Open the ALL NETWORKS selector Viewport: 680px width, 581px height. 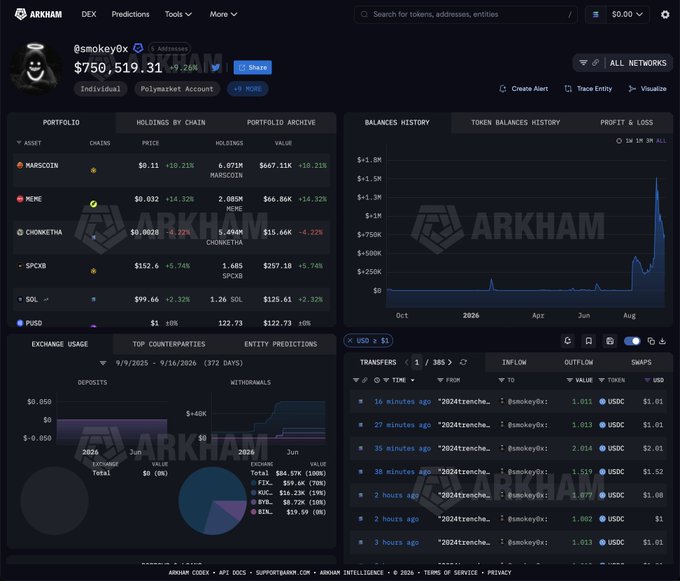click(638, 63)
